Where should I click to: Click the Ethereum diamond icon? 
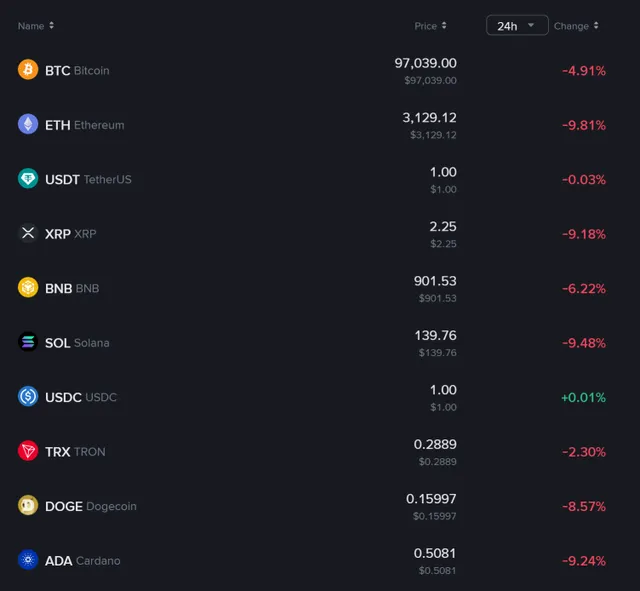pyautogui.click(x=28, y=125)
